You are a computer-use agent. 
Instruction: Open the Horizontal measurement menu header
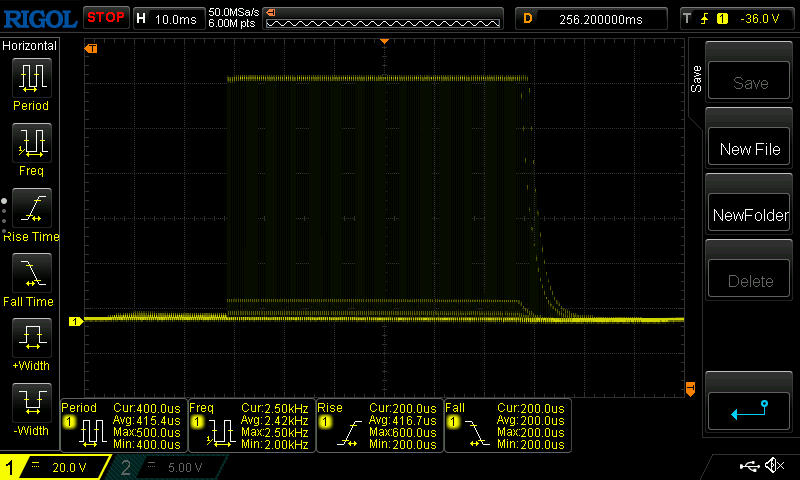30,46
